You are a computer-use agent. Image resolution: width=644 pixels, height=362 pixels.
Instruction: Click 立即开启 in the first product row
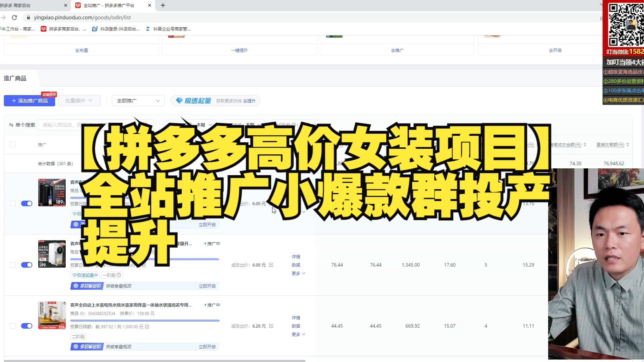point(207,224)
